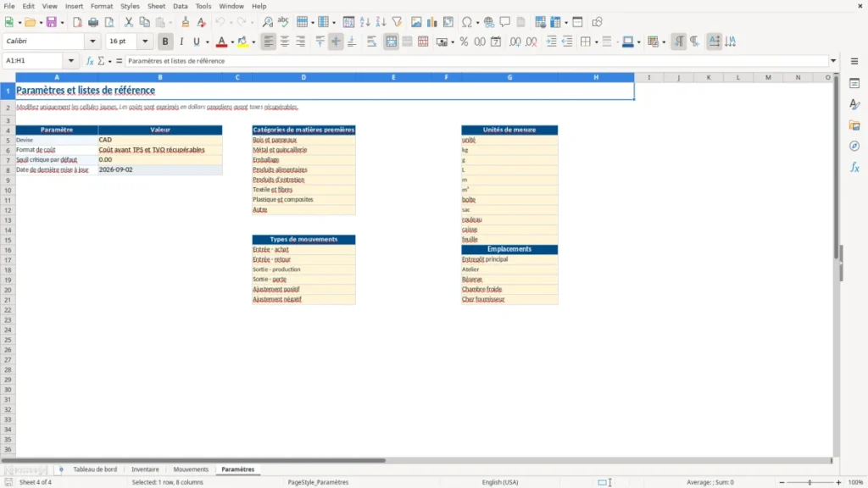Click the Tableau de bord sheet tab

pyautogui.click(x=95, y=469)
